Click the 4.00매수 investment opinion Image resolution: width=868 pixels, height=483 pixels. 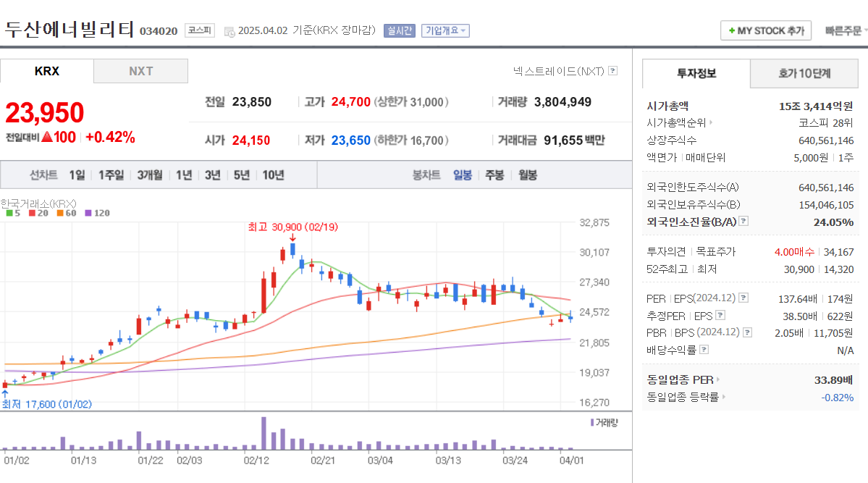coord(794,251)
